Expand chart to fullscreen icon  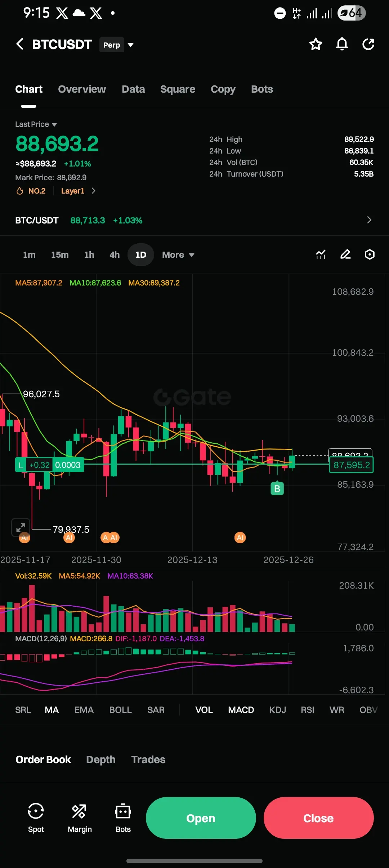pos(21,527)
